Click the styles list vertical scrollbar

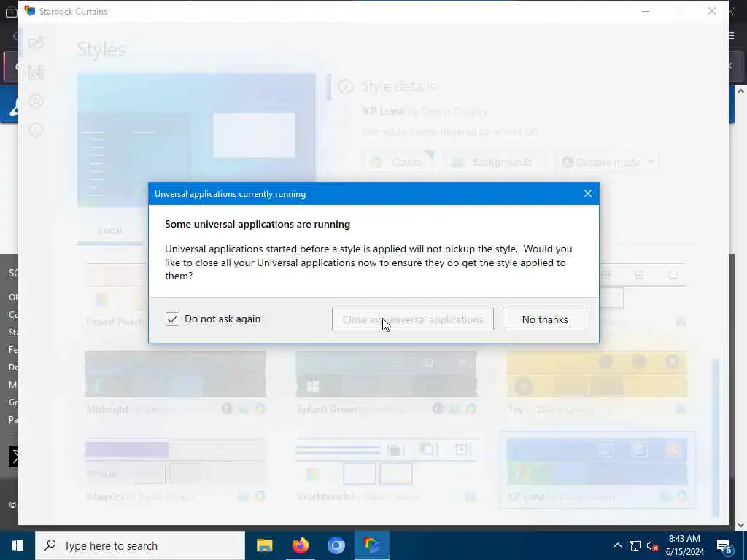pyautogui.click(x=716, y=438)
